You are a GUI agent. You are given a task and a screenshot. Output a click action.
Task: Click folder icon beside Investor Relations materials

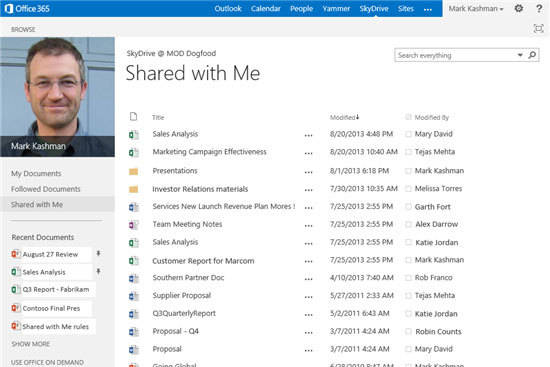(133, 189)
